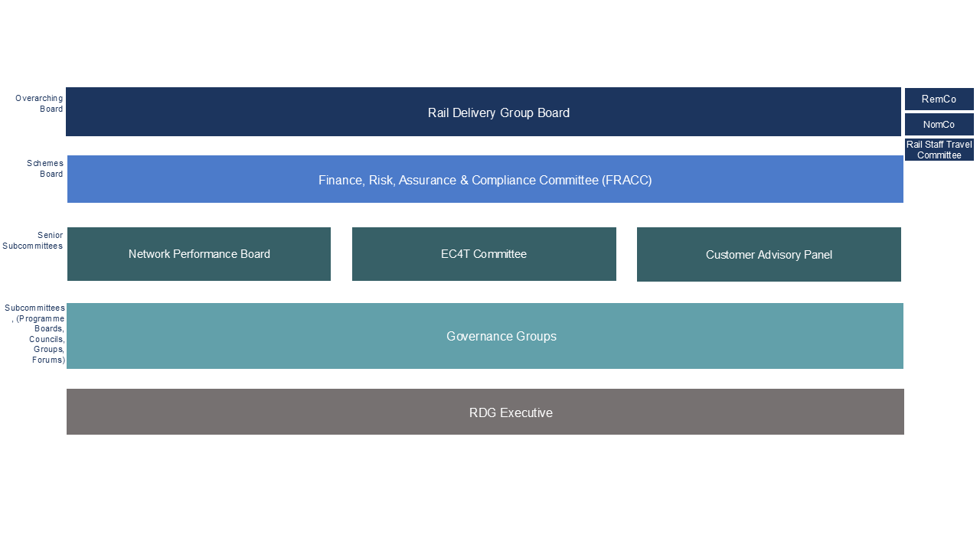The width and height of the screenshot is (980, 551).
Task: Click the EC4T Committee label text
Action: [x=484, y=254]
